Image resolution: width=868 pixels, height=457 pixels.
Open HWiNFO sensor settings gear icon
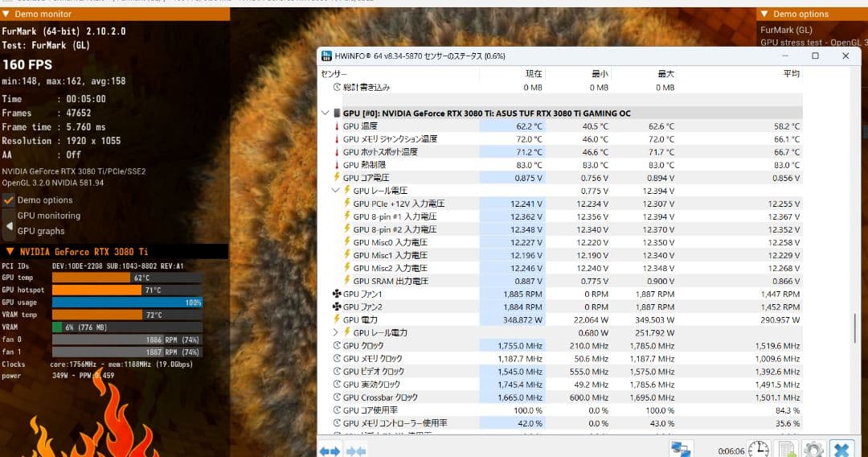click(x=813, y=450)
